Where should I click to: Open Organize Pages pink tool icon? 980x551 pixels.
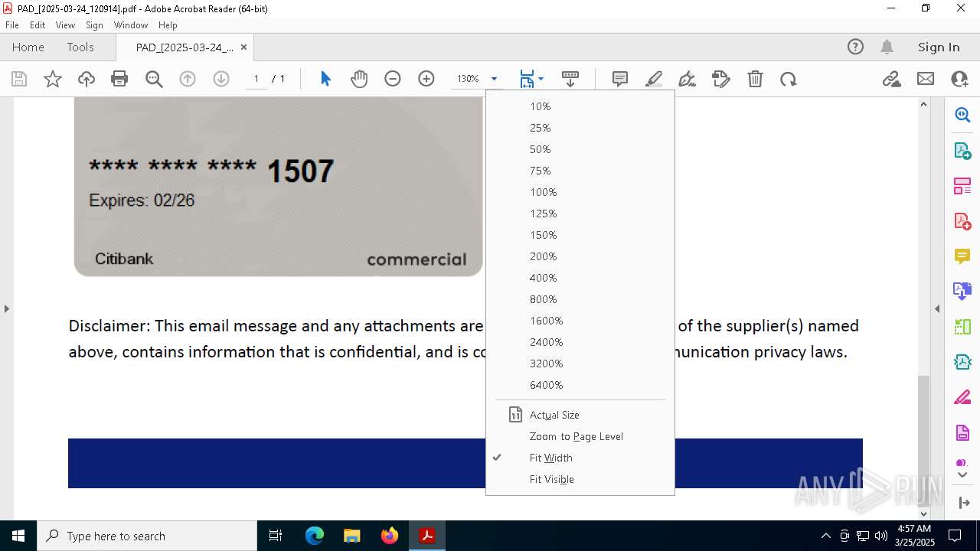[x=962, y=186]
